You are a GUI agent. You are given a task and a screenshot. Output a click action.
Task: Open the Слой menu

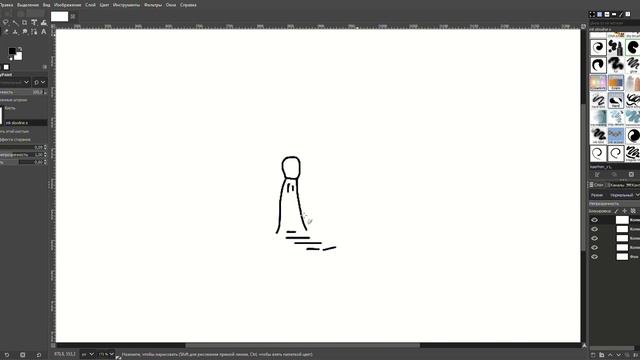(x=90, y=5)
